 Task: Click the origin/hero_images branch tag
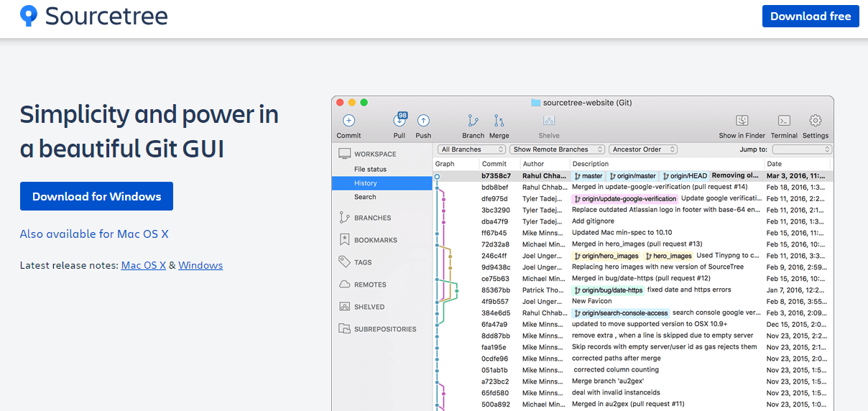click(x=606, y=256)
